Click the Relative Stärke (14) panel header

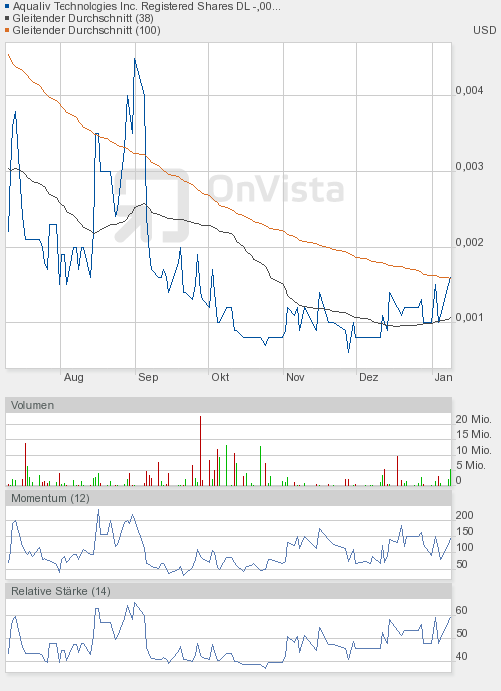click(x=228, y=591)
